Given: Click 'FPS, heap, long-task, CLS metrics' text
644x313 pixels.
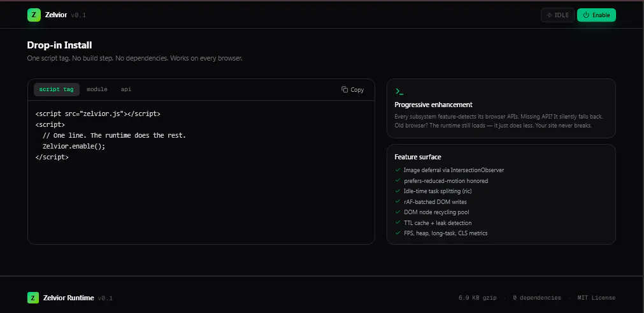Looking at the screenshot, I should coord(446,233).
